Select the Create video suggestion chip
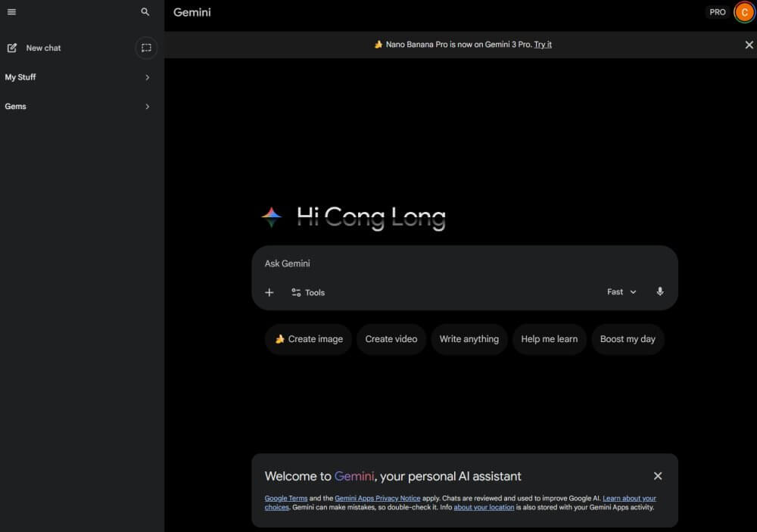 391,339
